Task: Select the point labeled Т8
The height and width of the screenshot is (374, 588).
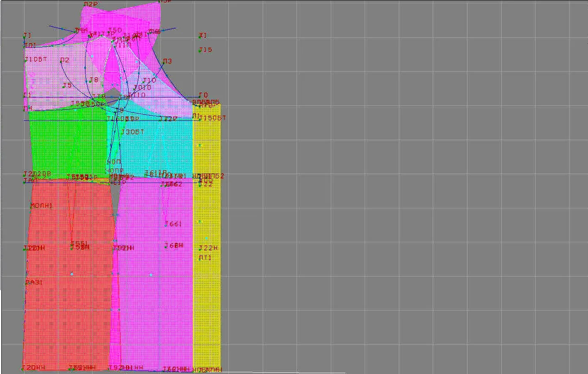Action: point(93,80)
